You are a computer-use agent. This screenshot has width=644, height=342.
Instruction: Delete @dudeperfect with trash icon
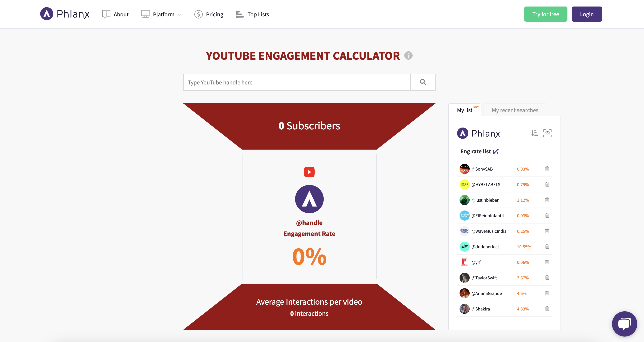(547, 247)
